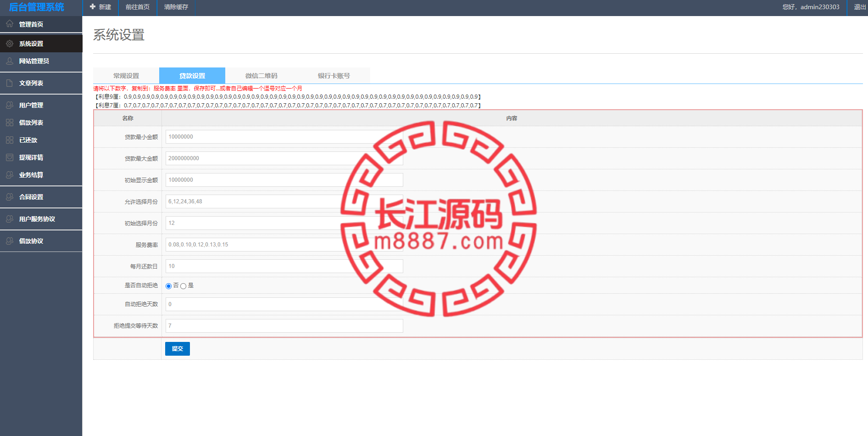
Task: Click the 允许选择月份 input field
Action: point(284,201)
